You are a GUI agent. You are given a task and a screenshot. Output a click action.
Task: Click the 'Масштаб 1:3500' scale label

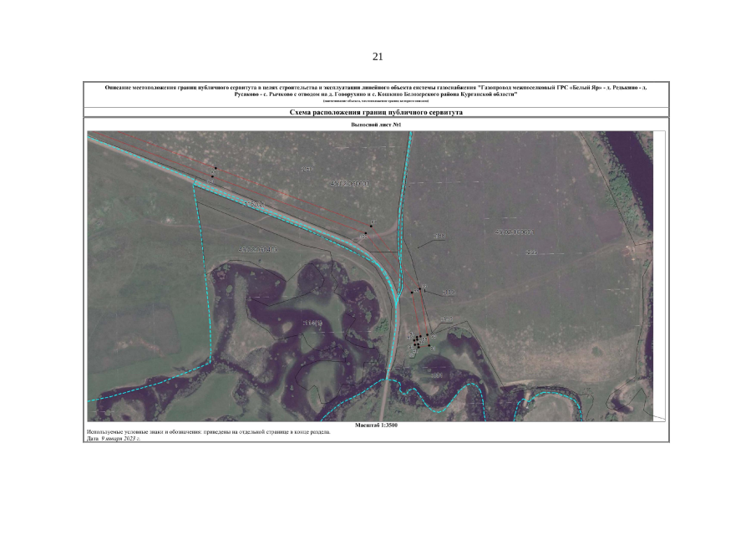(376, 425)
